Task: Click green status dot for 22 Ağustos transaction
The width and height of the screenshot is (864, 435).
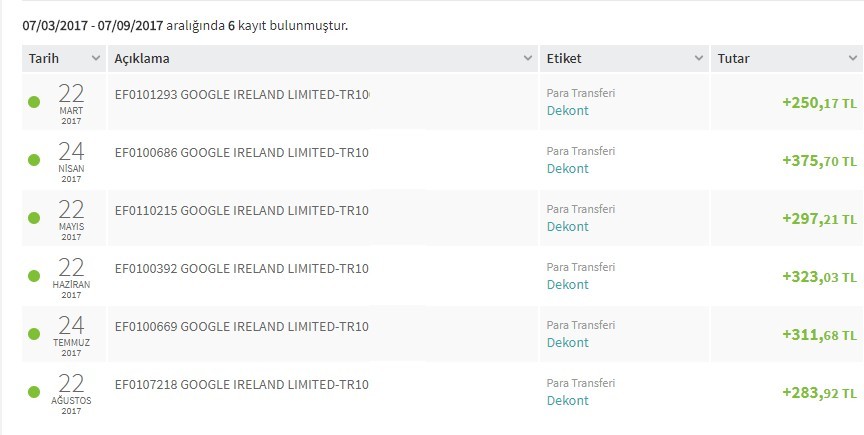Action: 34,392
